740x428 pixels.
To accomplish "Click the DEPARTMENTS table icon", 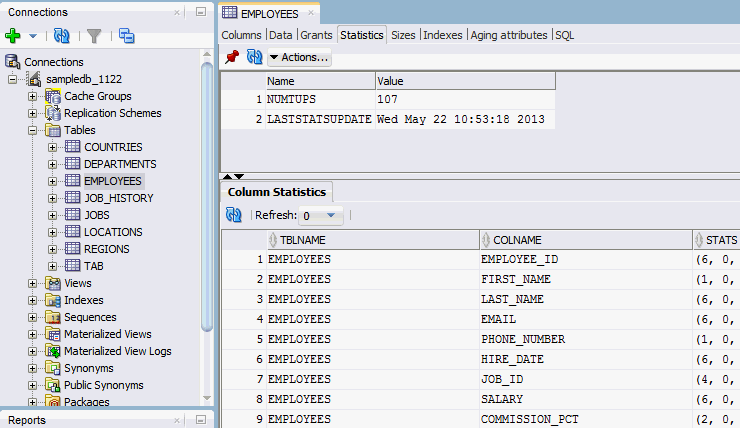I will (72, 164).
